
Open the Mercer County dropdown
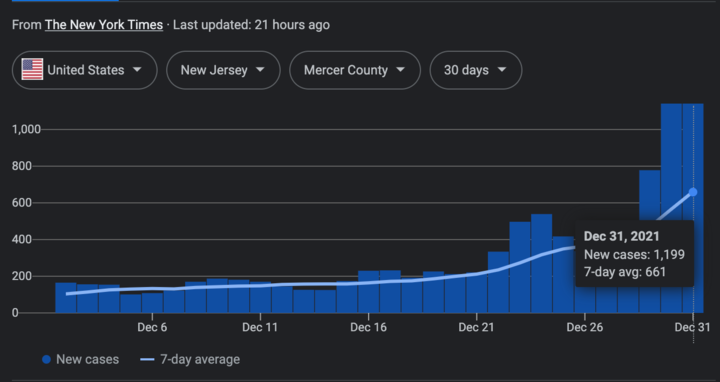(355, 70)
